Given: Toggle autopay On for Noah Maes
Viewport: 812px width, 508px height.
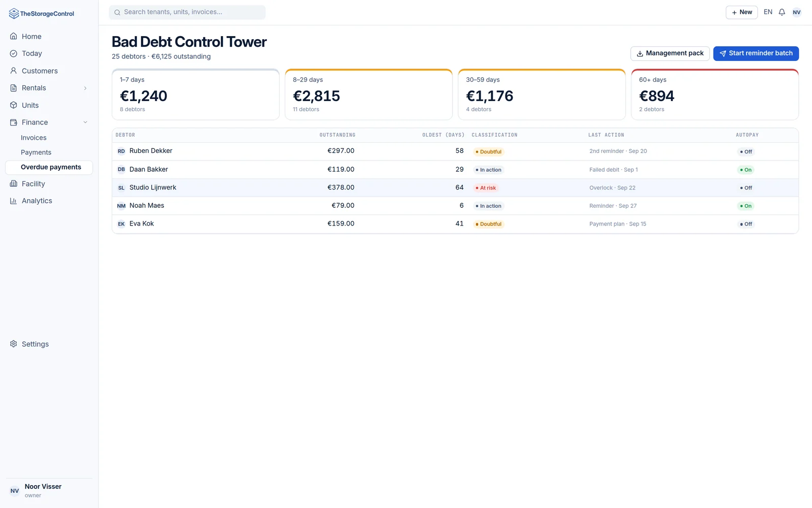Looking at the screenshot, I should point(746,206).
